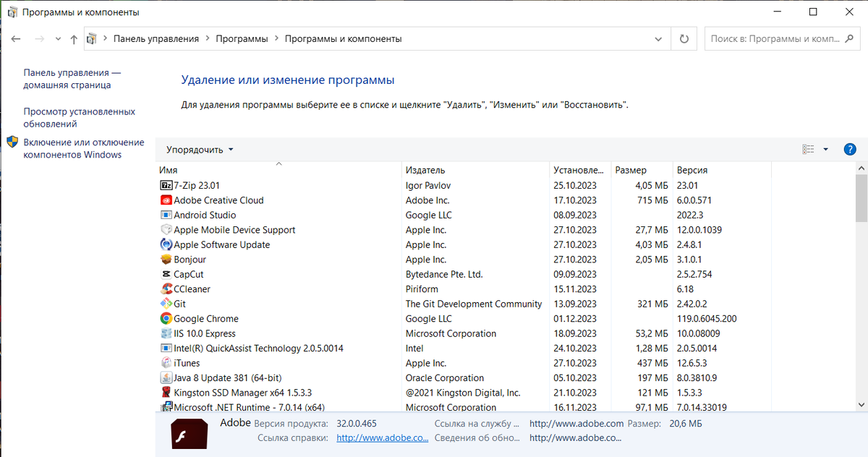Navigate up one level with the up-arrow icon

(73, 38)
